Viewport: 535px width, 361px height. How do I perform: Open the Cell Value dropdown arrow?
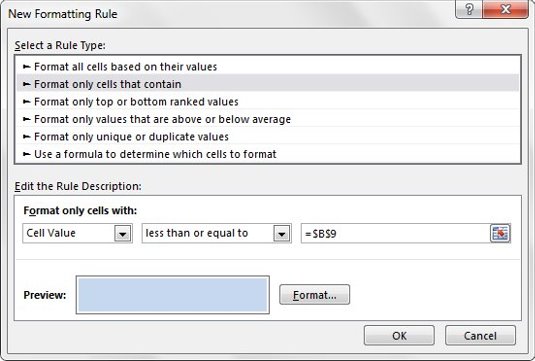122,234
